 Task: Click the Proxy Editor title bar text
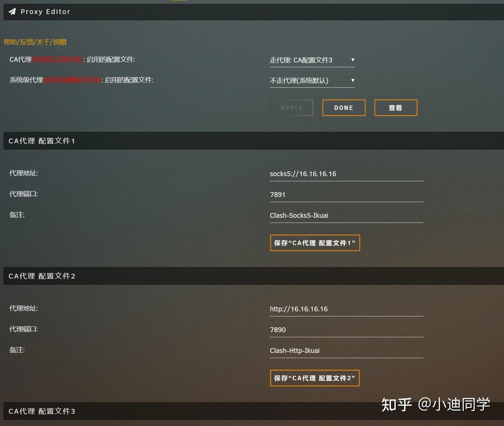click(x=45, y=12)
